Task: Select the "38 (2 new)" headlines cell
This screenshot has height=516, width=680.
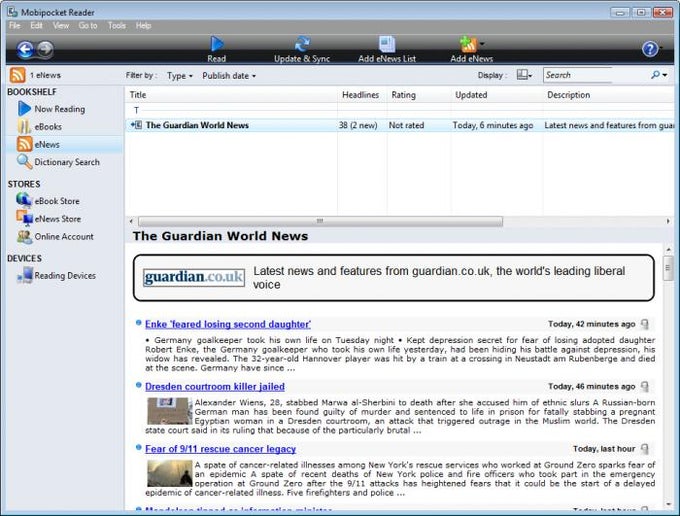Action: click(358, 125)
